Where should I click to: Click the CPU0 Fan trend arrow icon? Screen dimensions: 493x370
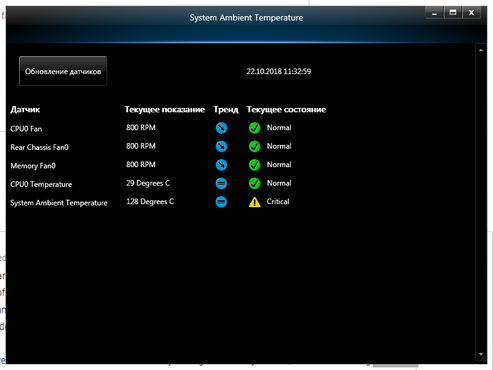coord(221,128)
